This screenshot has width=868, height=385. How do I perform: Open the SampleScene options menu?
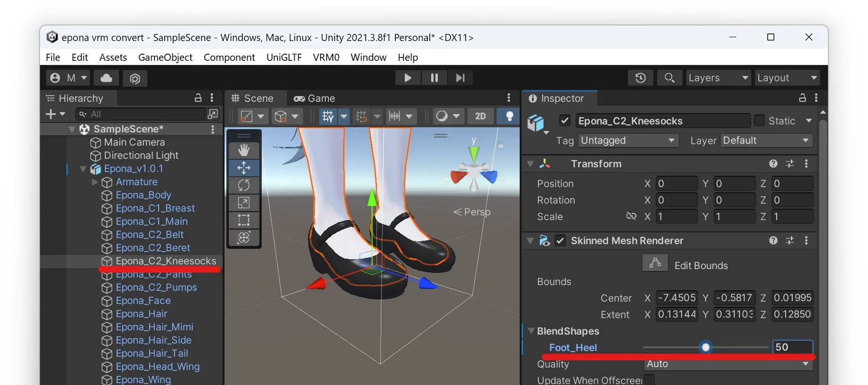pyautogui.click(x=213, y=129)
